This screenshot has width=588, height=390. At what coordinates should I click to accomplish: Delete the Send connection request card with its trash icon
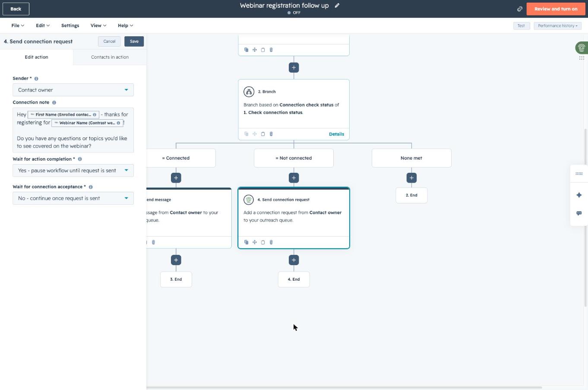(271, 242)
